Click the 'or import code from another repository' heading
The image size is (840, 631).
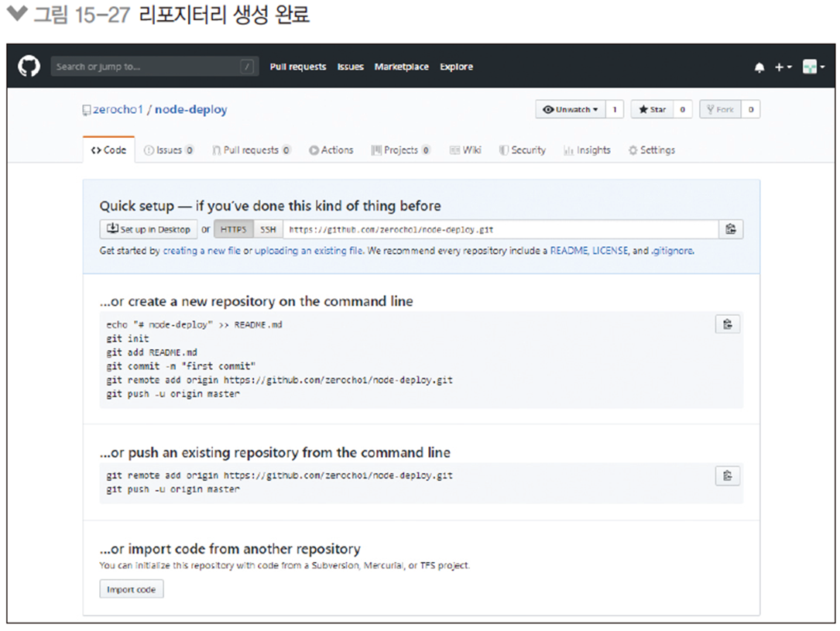[x=230, y=549]
